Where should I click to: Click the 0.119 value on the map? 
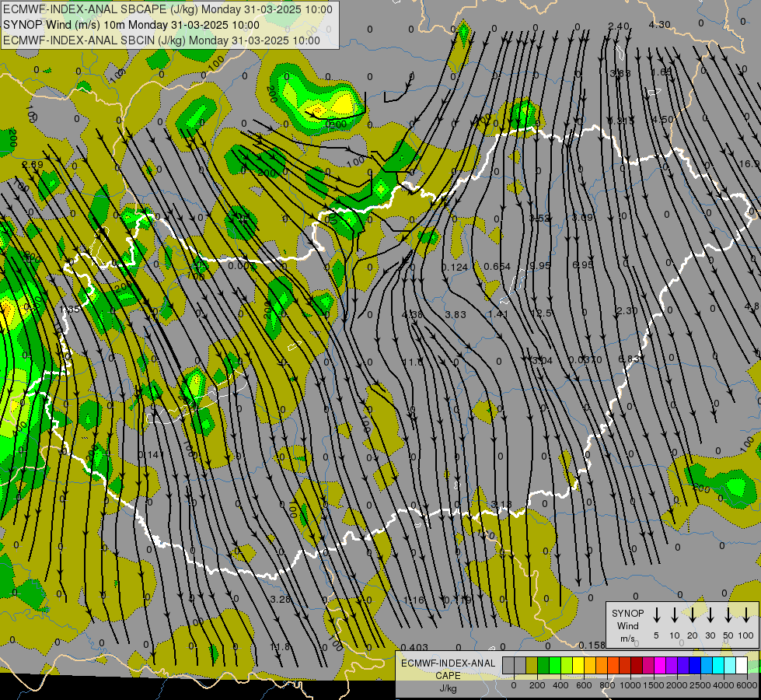point(458,600)
